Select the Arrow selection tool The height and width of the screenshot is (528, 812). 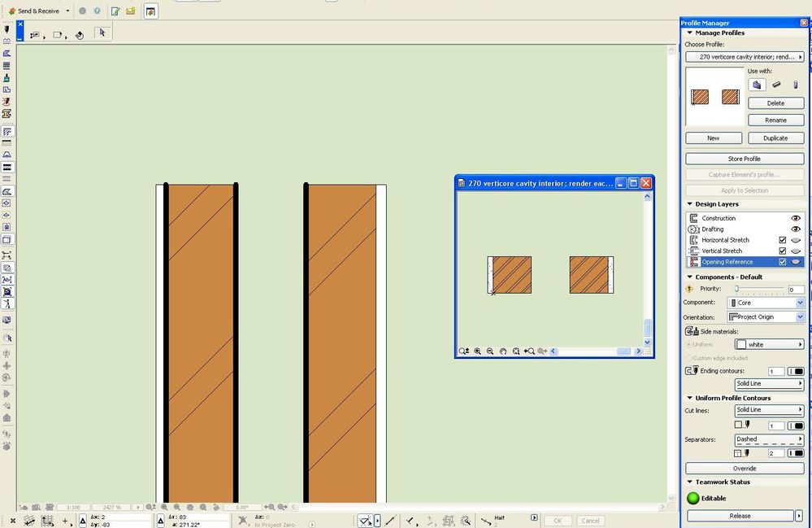(x=102, y=33)
